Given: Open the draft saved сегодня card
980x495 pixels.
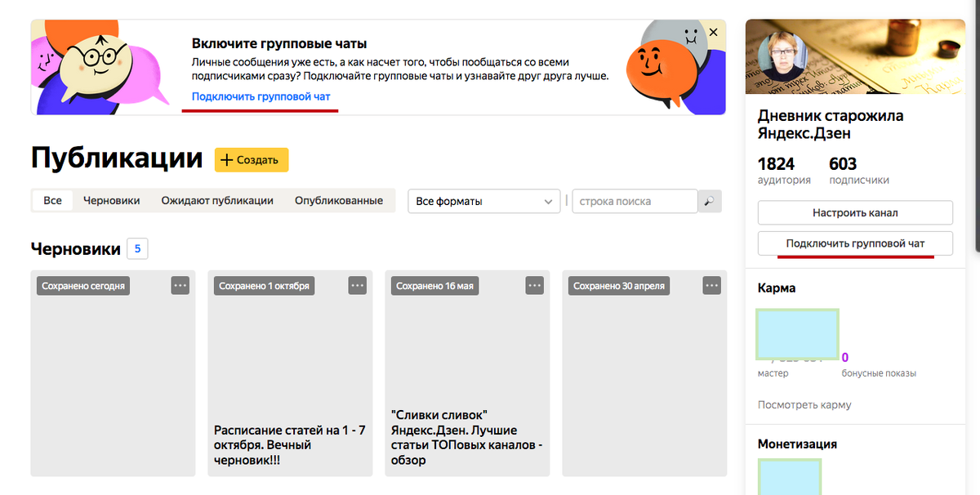Looking at the screenshot, I should pyautogui.click(x=113, y=373).
